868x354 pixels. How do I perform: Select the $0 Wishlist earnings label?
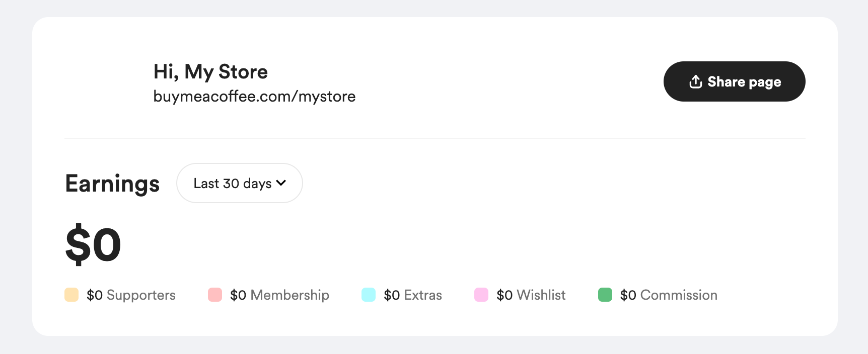[x=531, y=295]
